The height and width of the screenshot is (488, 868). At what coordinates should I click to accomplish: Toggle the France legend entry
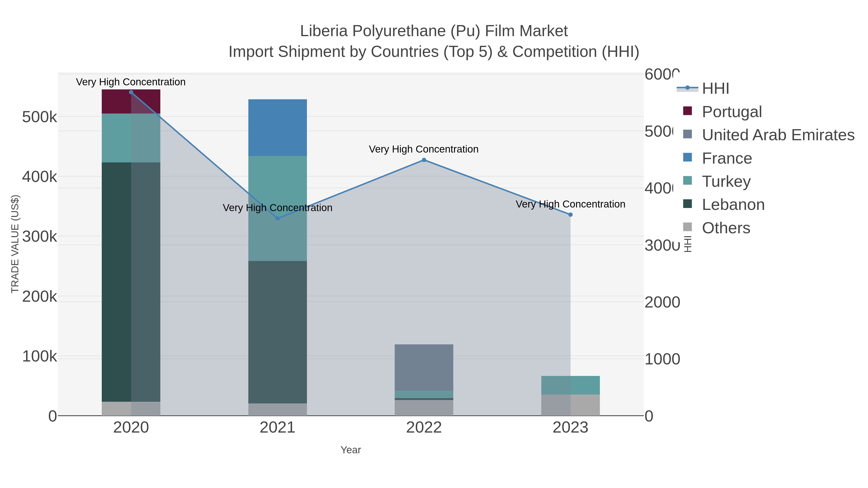click(717, 158)
